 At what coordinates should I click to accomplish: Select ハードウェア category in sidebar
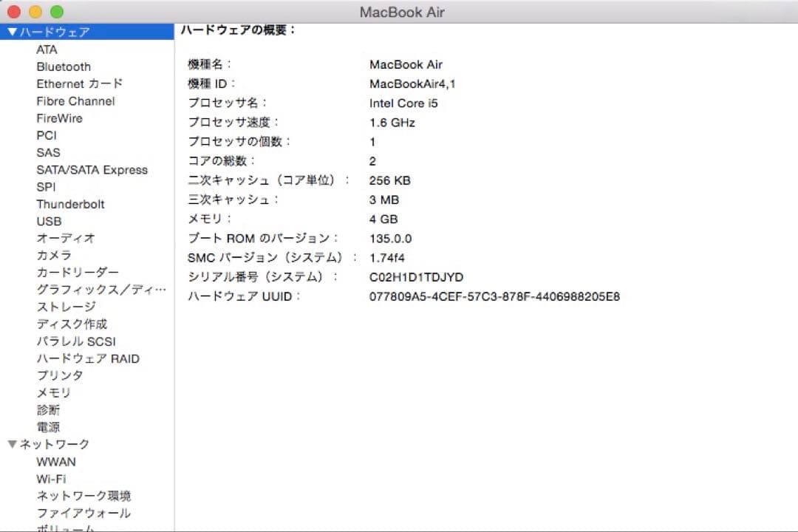click(x=86, y=32)
